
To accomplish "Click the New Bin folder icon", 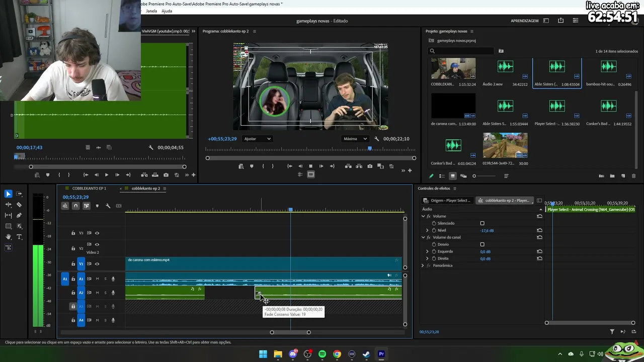I will pos(612,176).
